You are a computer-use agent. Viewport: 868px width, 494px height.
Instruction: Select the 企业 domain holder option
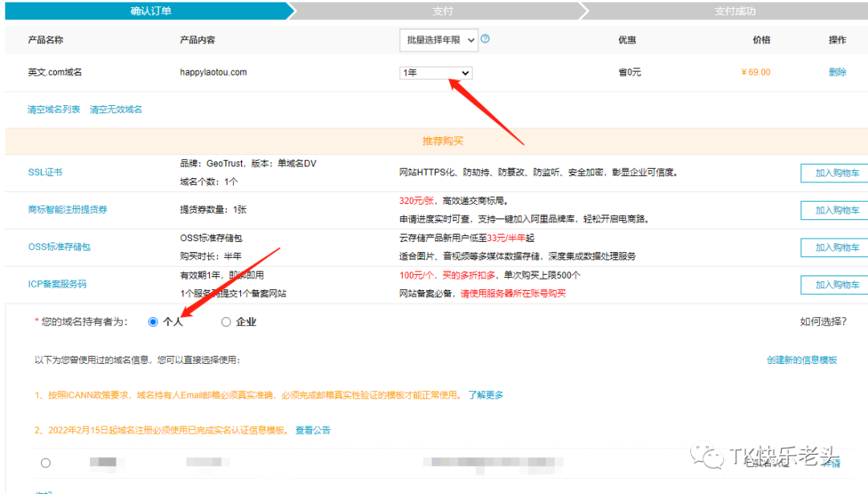pyautogui.click(x=226, y=321)
